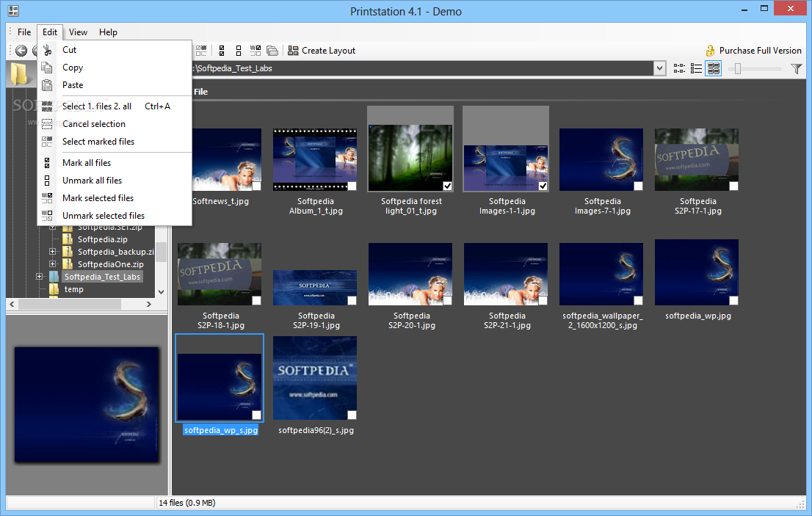Screen dimensions: 812x516
Task: Click folder tree scroll right arrow
Action: 149,305
